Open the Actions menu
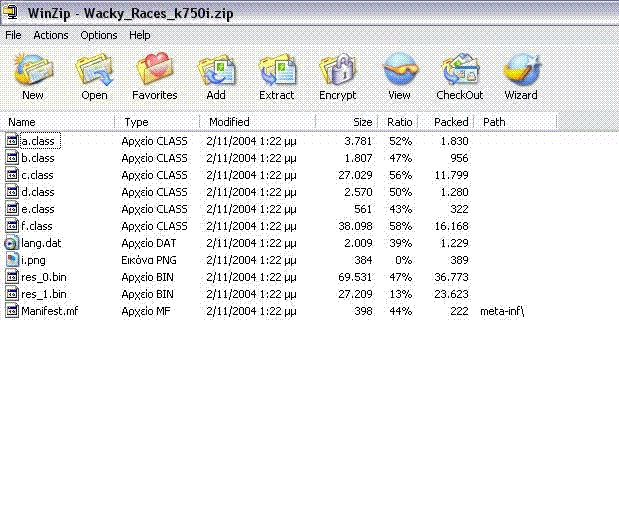This screenshot has width=619, height=524. click(x=51, y=35)
